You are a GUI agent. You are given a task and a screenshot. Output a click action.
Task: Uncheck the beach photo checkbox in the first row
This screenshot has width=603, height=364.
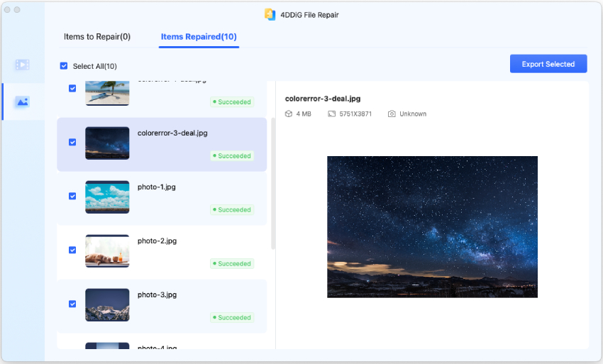coord(72,89)
